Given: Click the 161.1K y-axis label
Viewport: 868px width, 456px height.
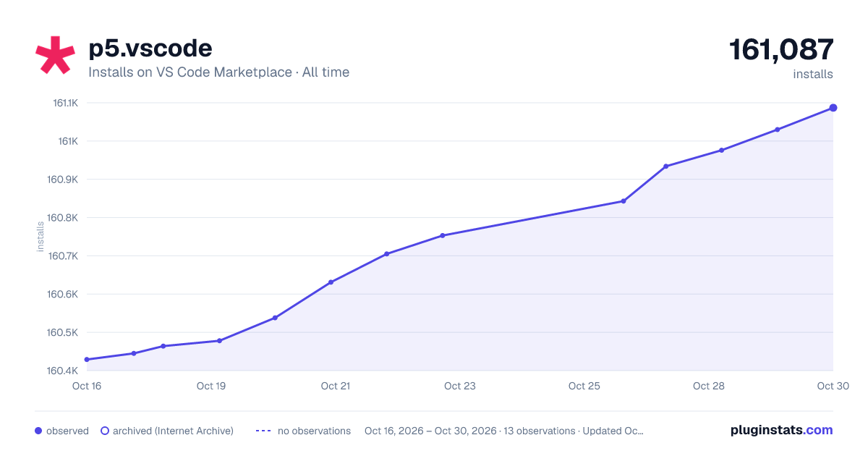Looking at the screenshot, I should pyautogui.click(x=65, y=103).
